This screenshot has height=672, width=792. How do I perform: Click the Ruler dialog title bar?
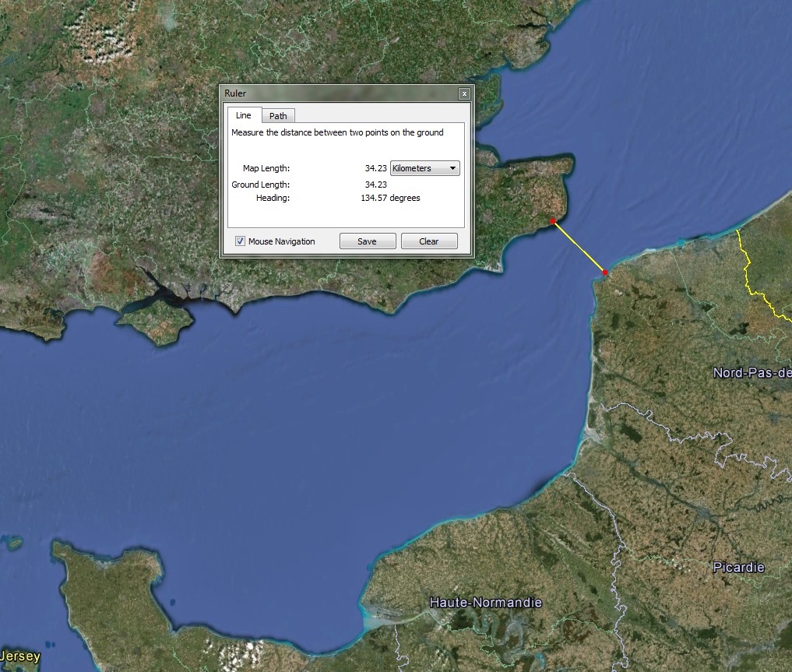click(339, 93)
